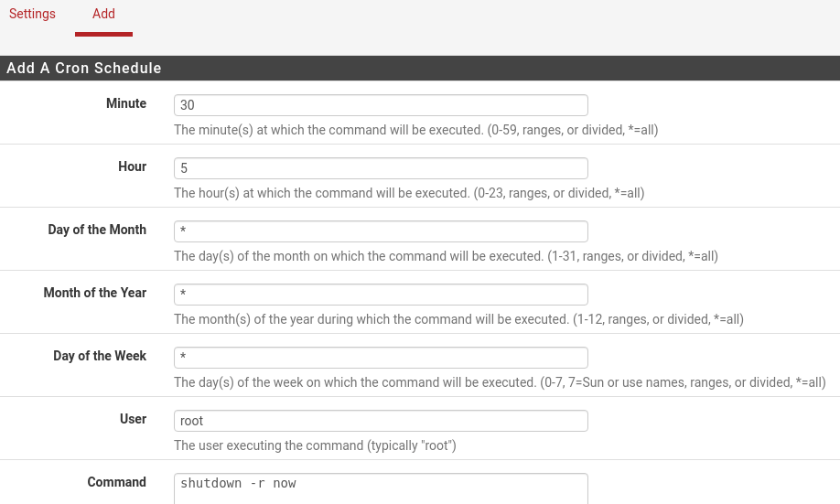Click the Hour label
This screenshot has width=840, height=504.
(132, 167)
